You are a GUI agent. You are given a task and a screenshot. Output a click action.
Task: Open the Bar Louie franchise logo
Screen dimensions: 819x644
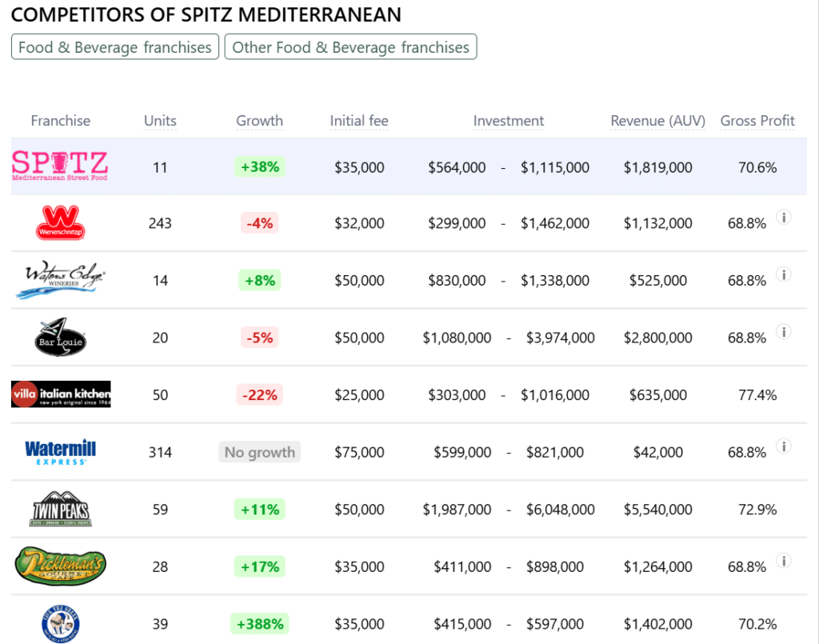point(60,337)
